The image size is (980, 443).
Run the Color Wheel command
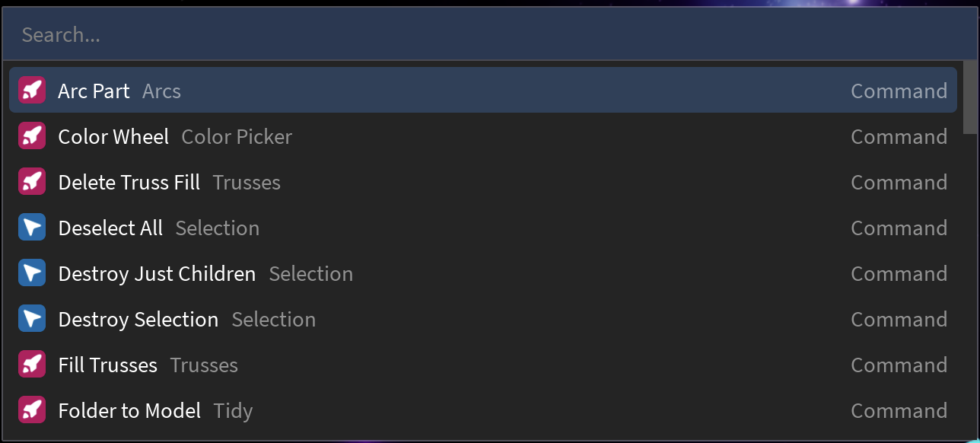click(113, 135)
